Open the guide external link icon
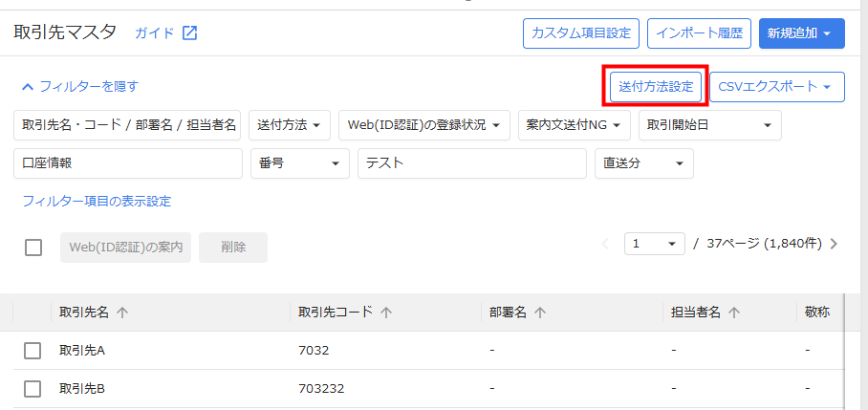The height and width of the screenshot is (410, 868). 189,33
